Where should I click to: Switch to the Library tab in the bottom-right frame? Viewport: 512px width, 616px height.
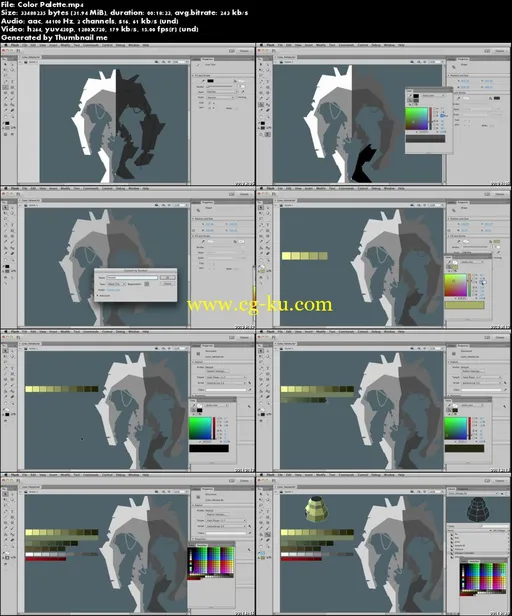coord(451,489)
